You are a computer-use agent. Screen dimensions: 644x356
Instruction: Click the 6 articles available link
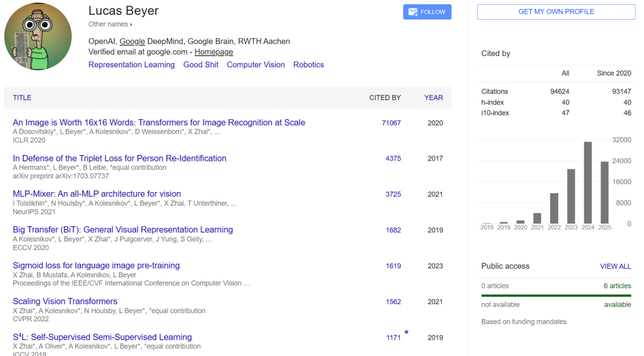point(617,286)
